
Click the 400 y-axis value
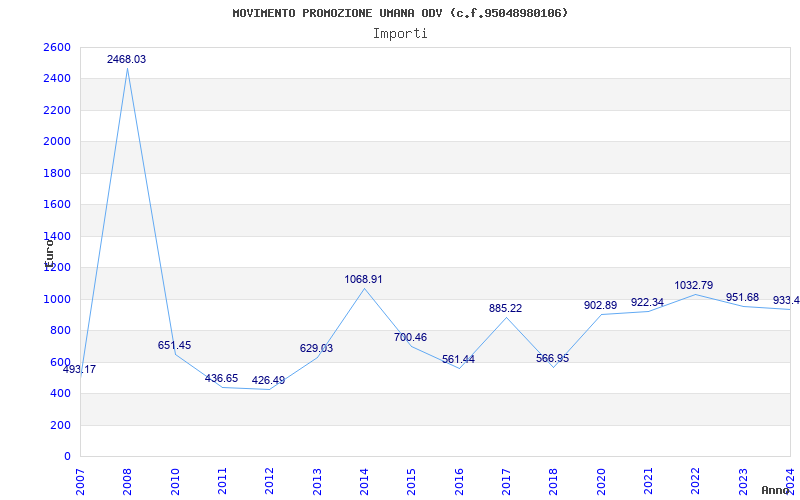(x=60, y=394)
